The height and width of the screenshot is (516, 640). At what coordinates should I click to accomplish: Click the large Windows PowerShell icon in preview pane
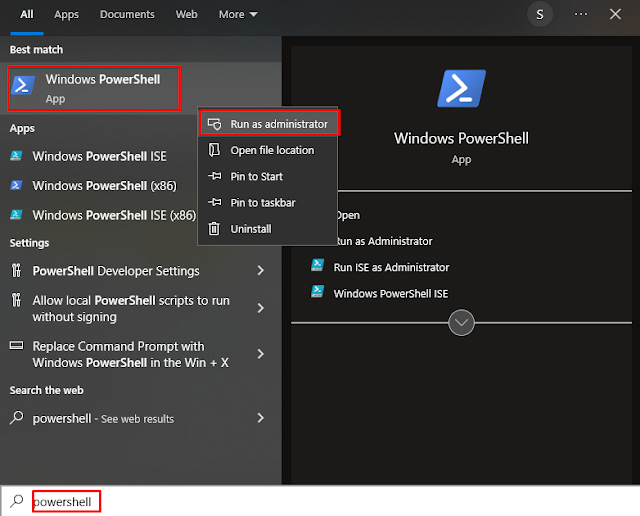click(462, 89)
